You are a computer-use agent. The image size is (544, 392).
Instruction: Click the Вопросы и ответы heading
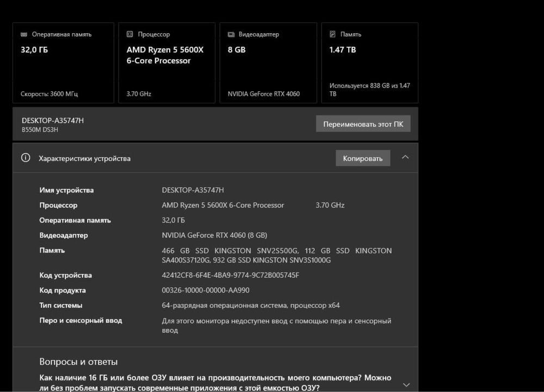coord(78,362)
